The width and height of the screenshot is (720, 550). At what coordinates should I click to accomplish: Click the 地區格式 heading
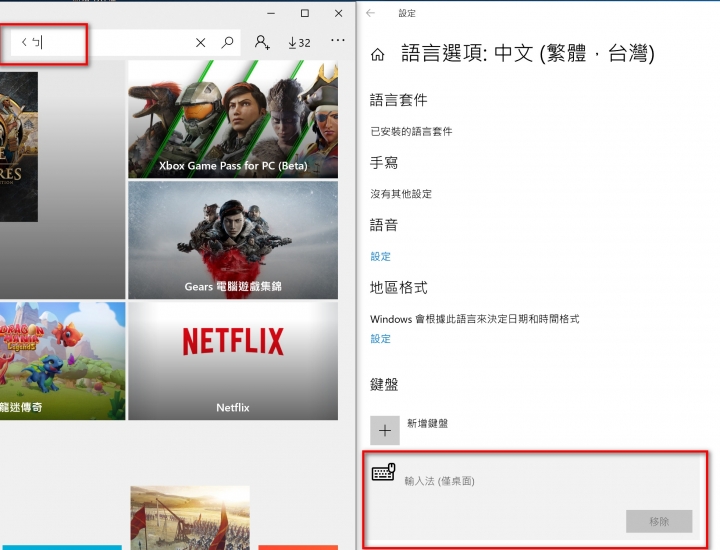click(399, 287)
